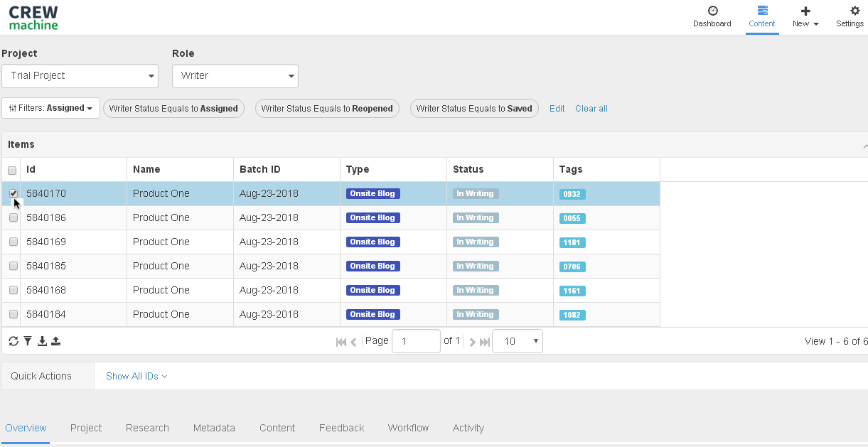Click Aug-23-2018 batch in row 5840170
Screen dimensions: 868x447
coord(269,193)
